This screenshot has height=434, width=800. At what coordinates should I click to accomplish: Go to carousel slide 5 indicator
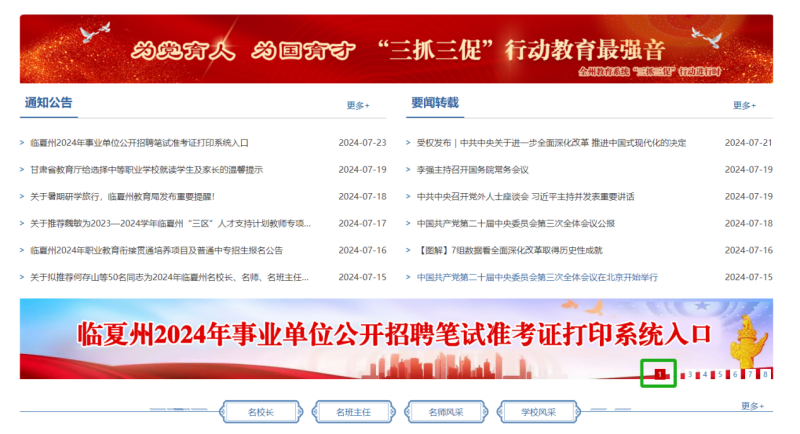pyautogui.click(x=720, y=375)
